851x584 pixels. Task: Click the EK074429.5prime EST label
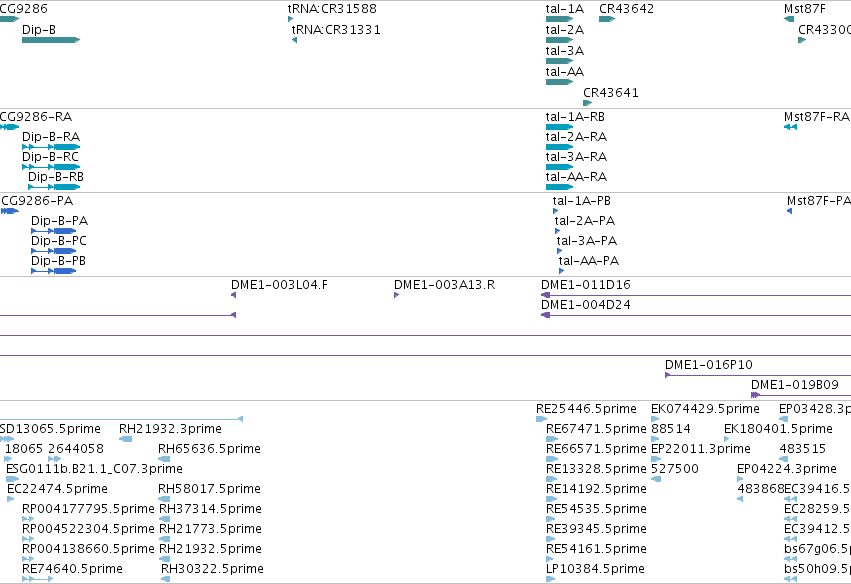(x=706, y=409)
